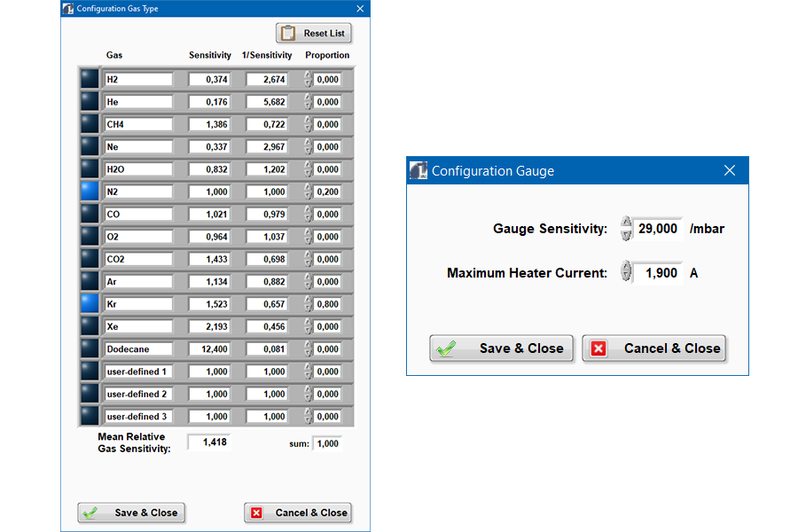Click the Reset List clipboard button
This screenshot has width=798, height=532.
coord(314,34)
